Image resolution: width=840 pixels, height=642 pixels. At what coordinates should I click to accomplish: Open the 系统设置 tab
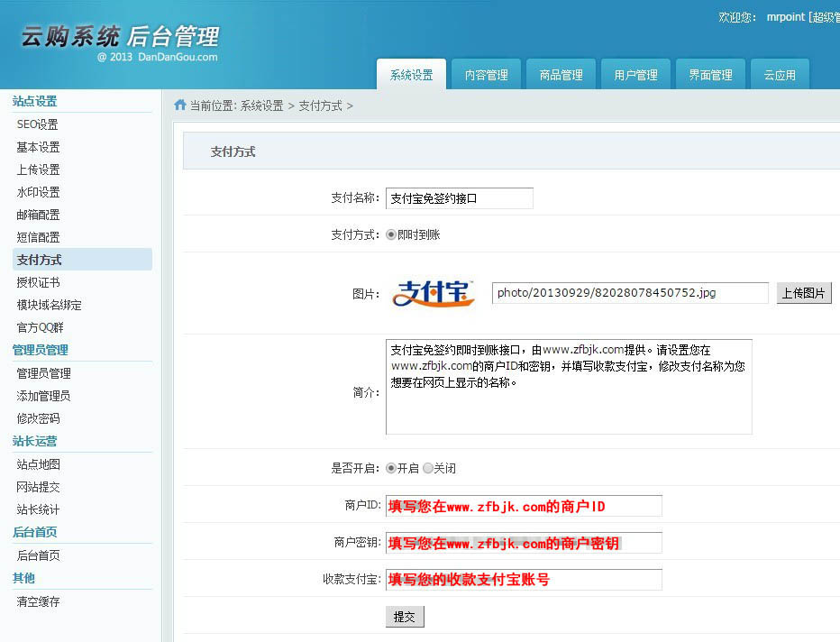[411, 75]
